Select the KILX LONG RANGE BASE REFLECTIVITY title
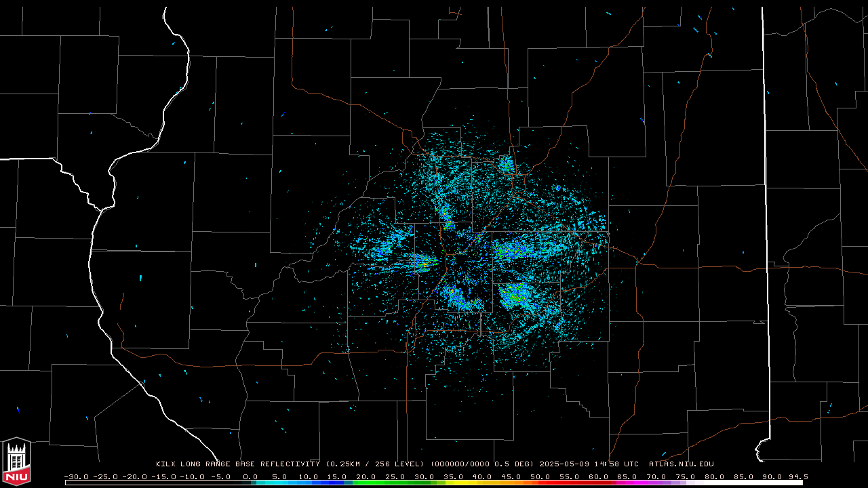 [237, 464]
